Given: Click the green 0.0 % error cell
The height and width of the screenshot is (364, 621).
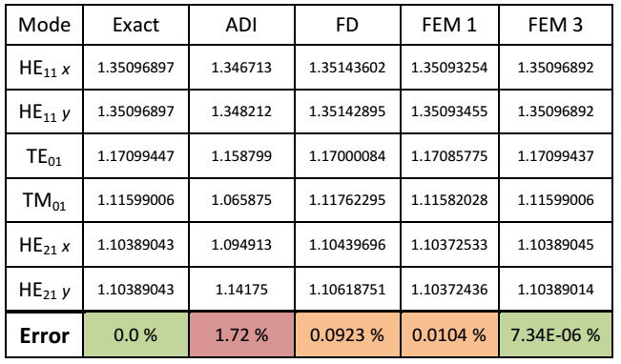Looking at the screenshot, I should (135, 335).
